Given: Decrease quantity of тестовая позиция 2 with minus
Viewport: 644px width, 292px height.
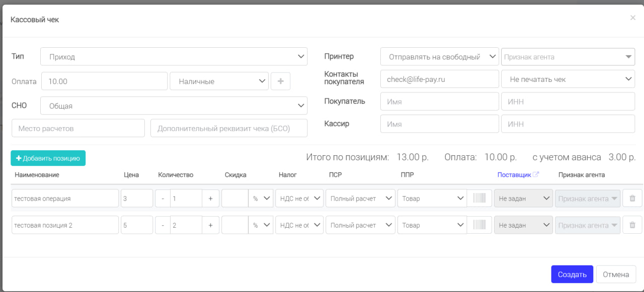Looking at the screenshot, I should click(163, 225).
